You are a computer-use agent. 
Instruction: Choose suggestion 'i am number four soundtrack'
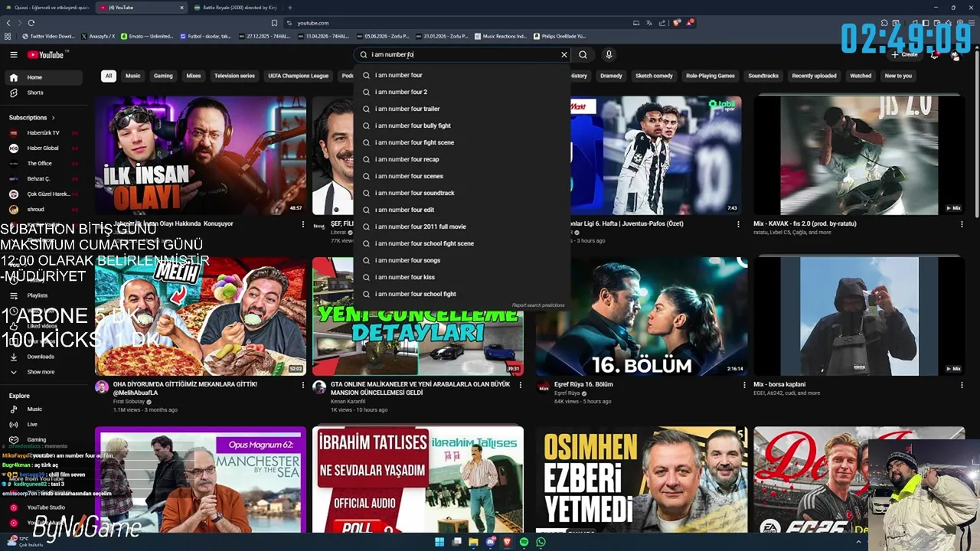click(x=462, y=193)
